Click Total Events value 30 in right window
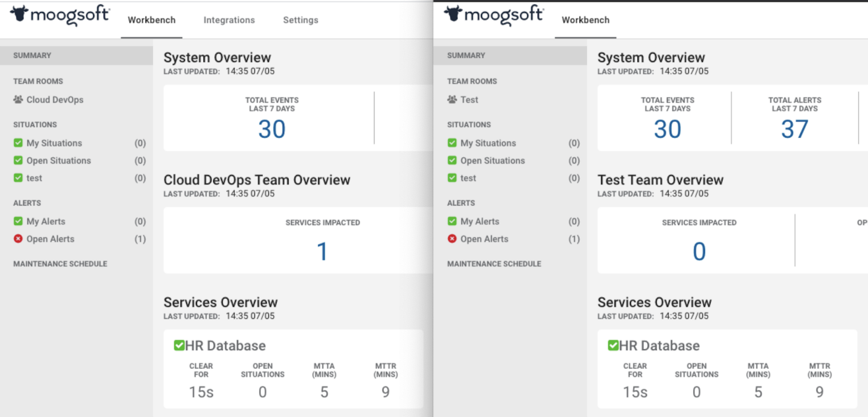868x417 pixels. point(668,129)
